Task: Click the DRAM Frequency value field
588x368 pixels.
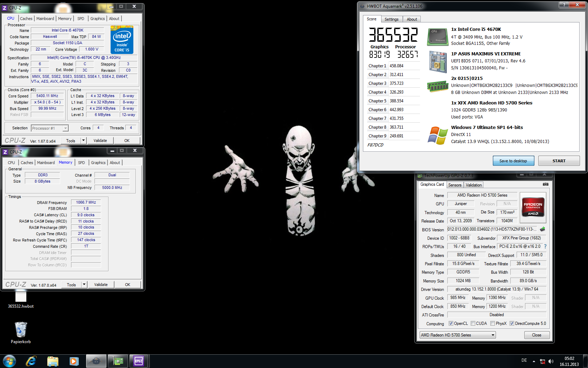Action: coord(86,202)
